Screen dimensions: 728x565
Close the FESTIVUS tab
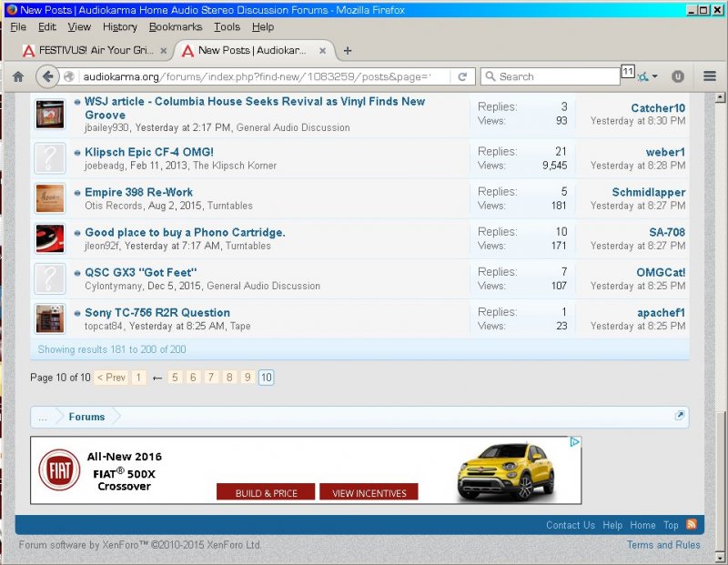(x=164, y=51)
